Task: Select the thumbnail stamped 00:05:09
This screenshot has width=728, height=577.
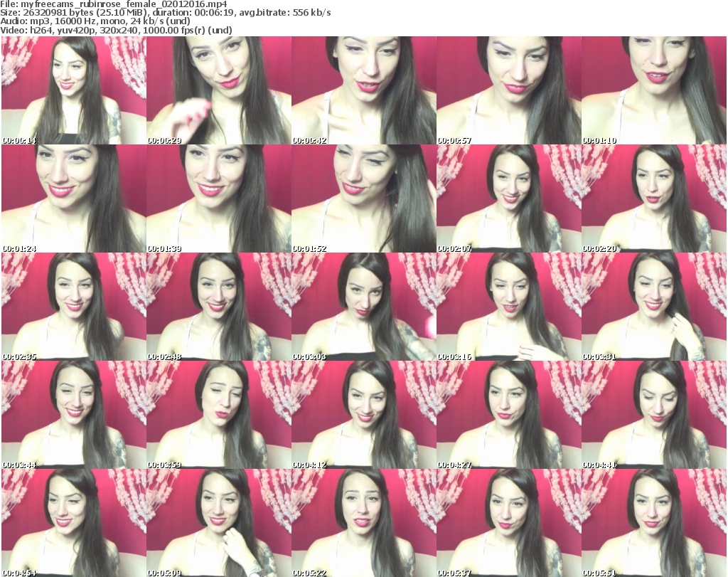Action: point(219,523)
